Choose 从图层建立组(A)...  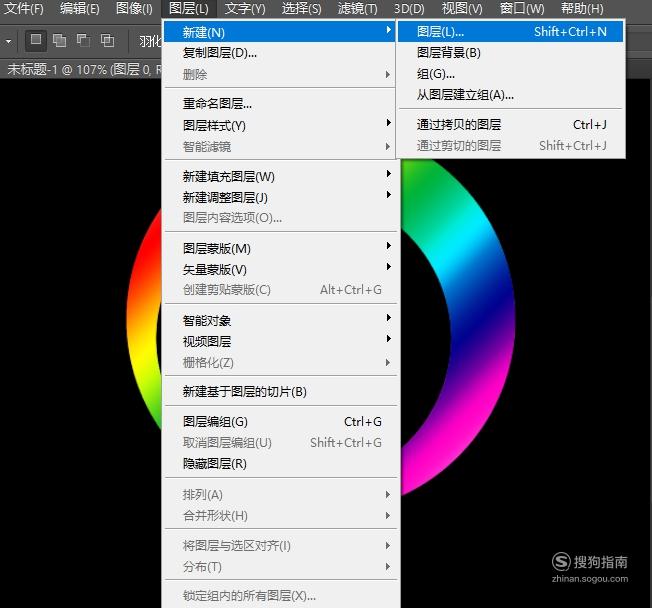tap(511, 95)
